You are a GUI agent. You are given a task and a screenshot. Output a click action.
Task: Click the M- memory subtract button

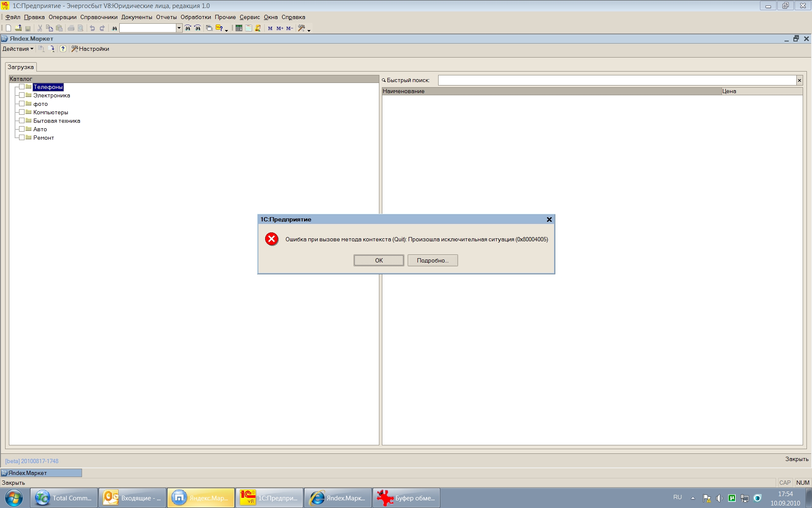pyautogui.click(x=290, y=28)
